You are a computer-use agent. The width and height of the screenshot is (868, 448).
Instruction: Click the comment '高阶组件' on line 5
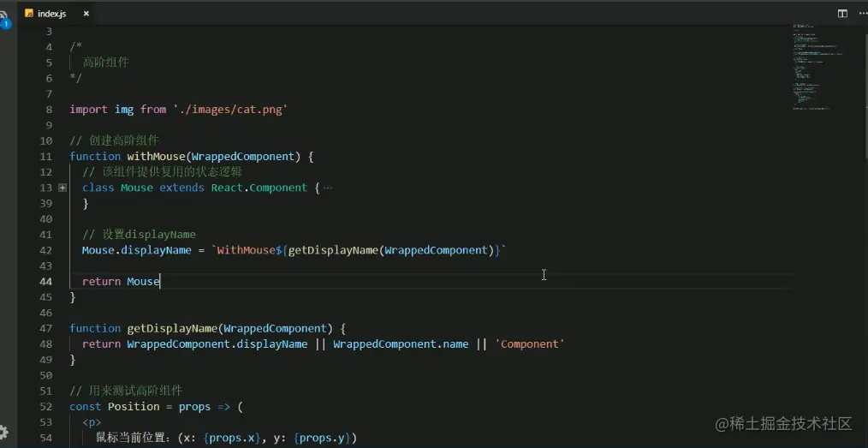click(106, 63)
